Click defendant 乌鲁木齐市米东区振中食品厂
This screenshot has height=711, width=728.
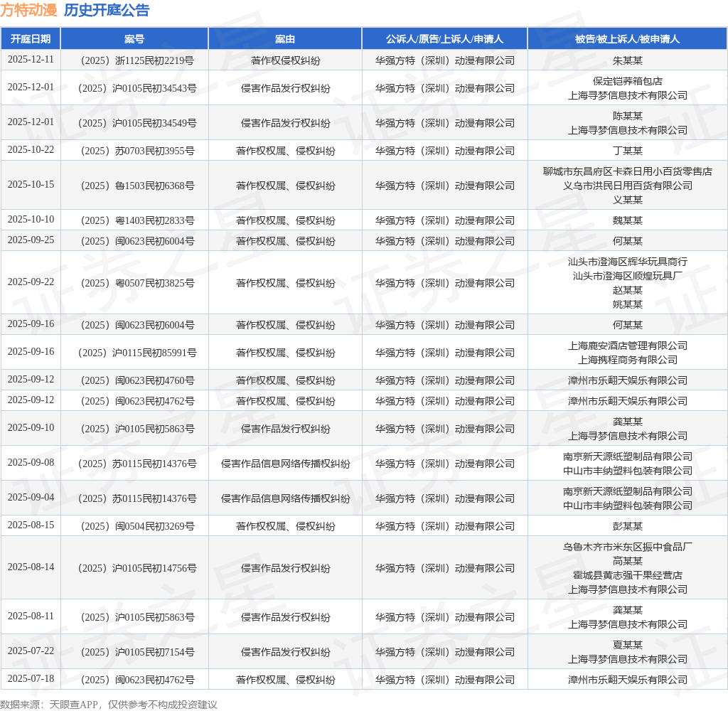627,547
